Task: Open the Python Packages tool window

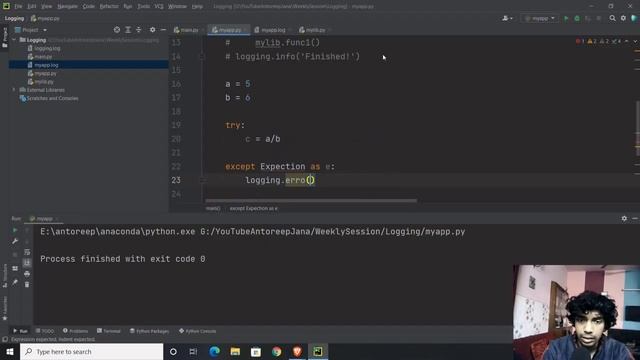Action: click(149, 331)
